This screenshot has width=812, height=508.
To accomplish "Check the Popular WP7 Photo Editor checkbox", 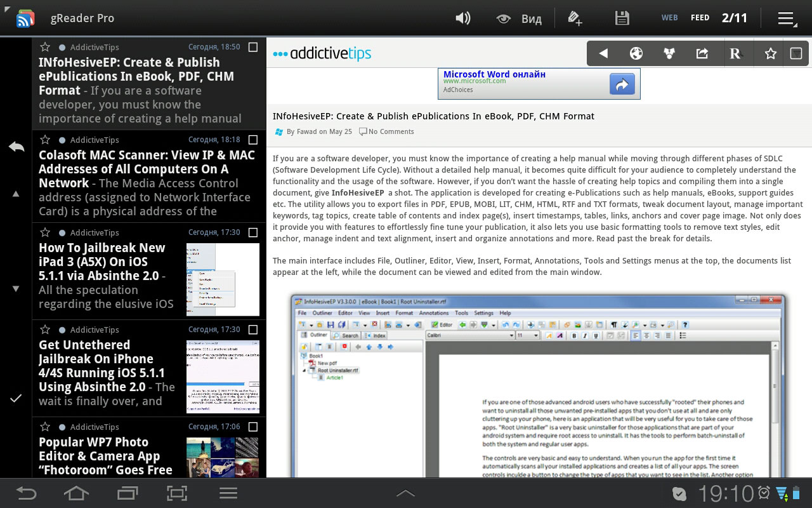I will [x=253, y=427].
